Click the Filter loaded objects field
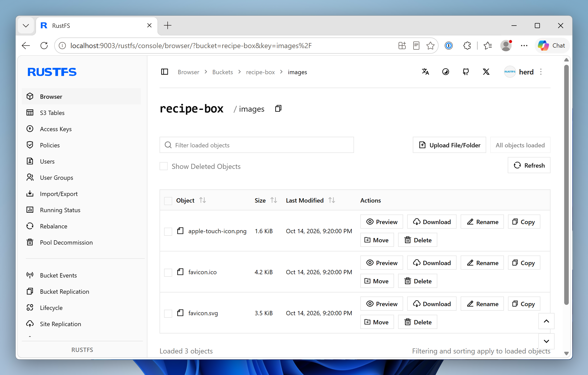Viewport: 588px width, 375px height. point(257,145)
